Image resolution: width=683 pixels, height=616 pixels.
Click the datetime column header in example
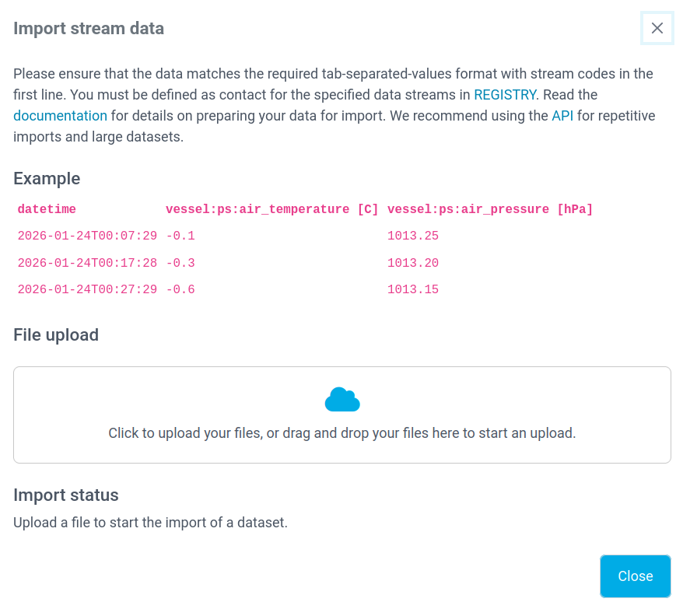[47, 209]
